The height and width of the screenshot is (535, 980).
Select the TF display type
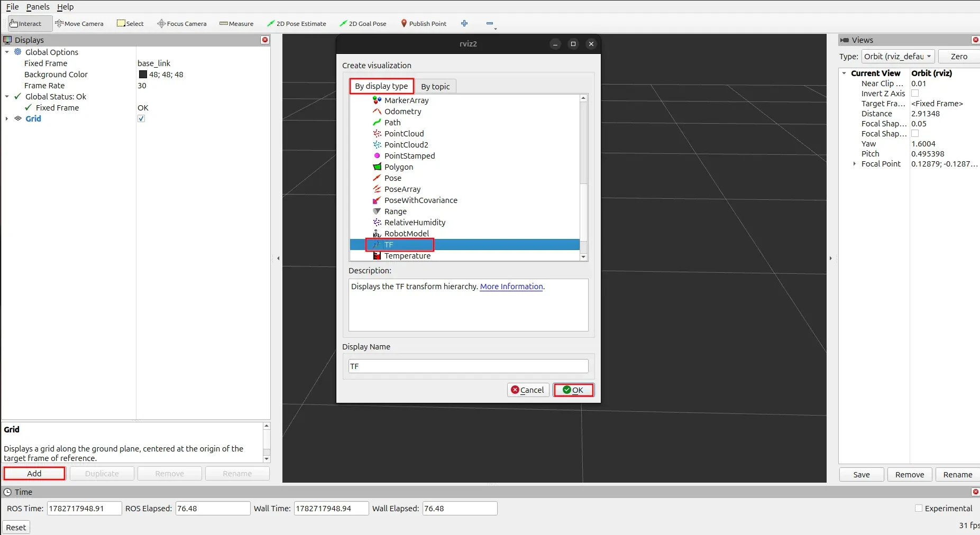coord(389,245)
